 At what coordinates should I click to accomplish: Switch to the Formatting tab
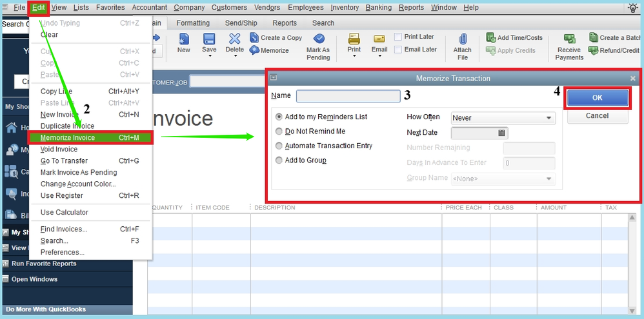coord(193,23)
